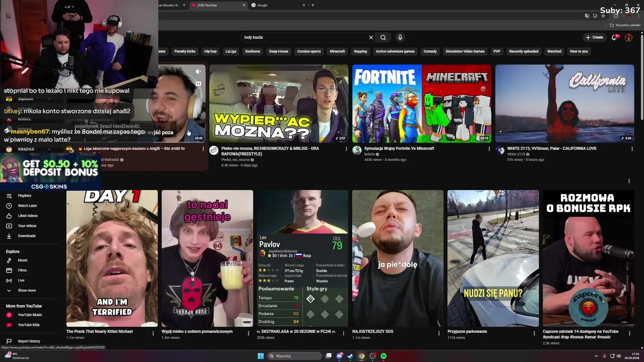Open the YouTube account avatar menu
Image resolution: width=644 pixels, height=362 pixels.
[x=628, y=37]
